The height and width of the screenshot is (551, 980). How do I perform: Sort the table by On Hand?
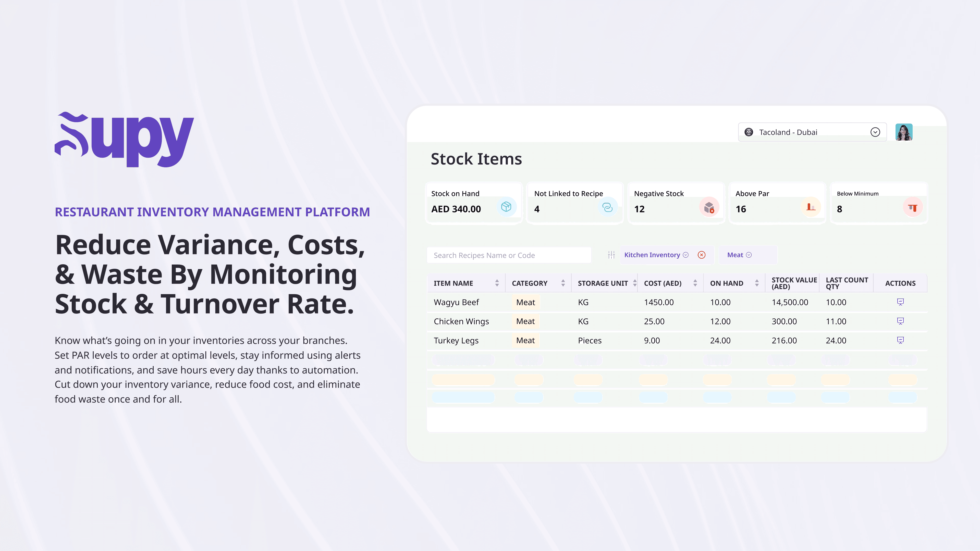pyautogui.click(x=757, y=283)
